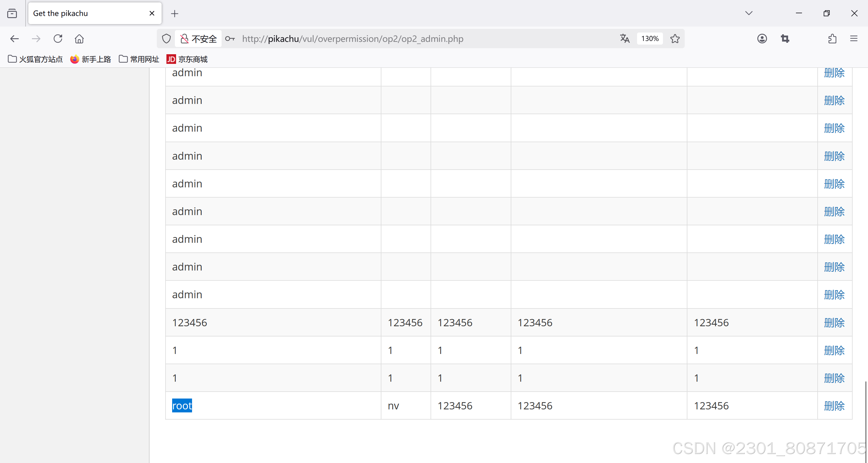The width and height of the screenshot is (868, 463).
Task: Click the 130% zoom level indicator
Action: tap(649, 39)
